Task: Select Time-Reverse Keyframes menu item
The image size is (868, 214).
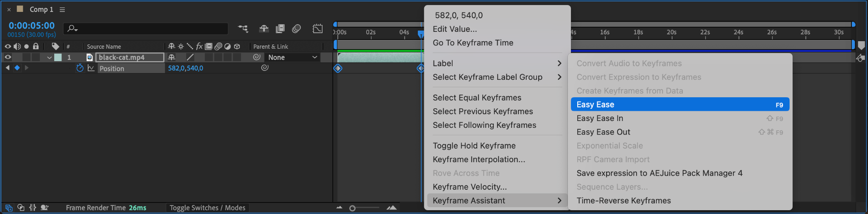Action: click(623, 200)
